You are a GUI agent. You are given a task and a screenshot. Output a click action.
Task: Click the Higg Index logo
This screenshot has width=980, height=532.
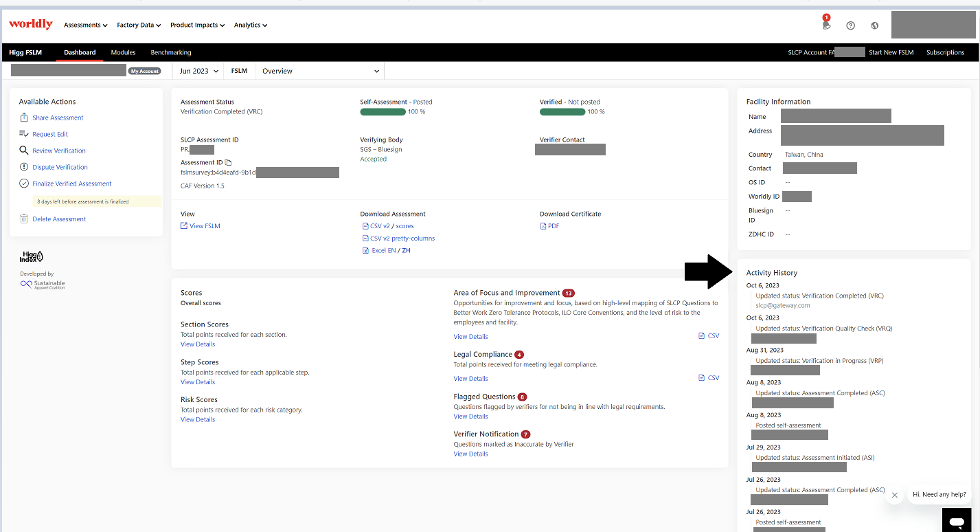pos(32,256)
